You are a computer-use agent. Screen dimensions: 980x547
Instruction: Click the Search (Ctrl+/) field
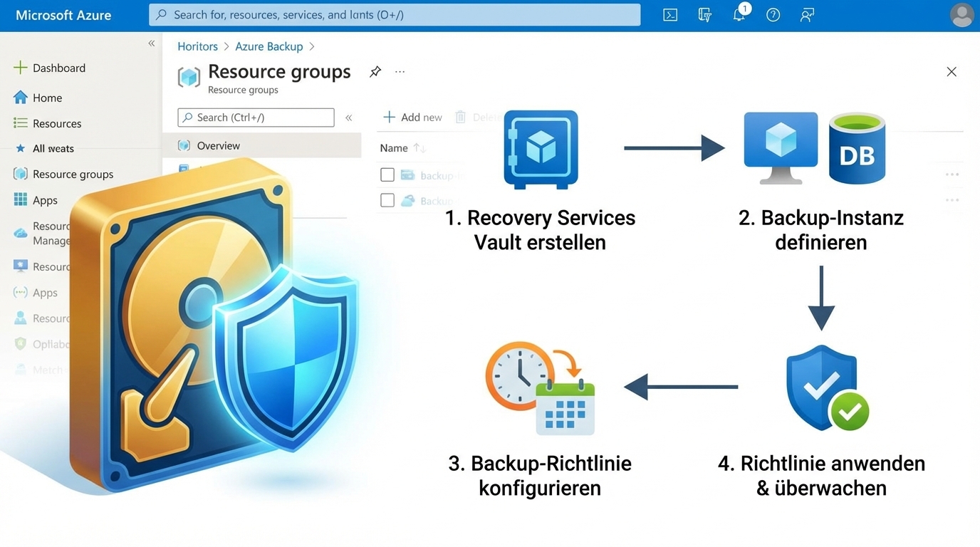pyautogui.click(x=255, y=117)
